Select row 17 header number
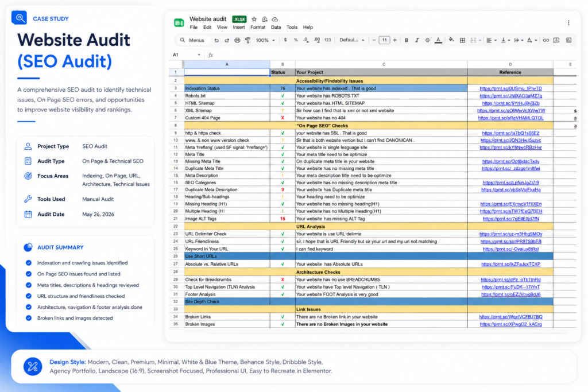 [176, 189]
